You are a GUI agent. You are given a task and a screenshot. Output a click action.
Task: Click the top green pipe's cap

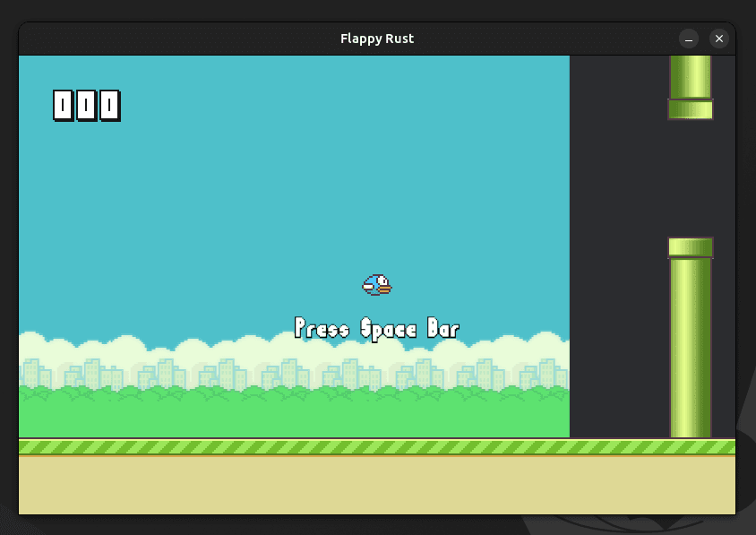[691, 109]
